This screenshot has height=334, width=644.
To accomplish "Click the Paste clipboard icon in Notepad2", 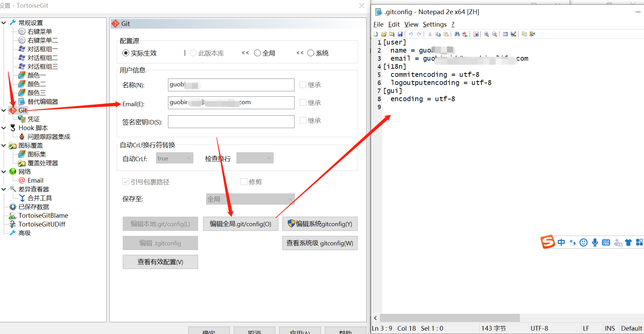I will pos(446,34).
